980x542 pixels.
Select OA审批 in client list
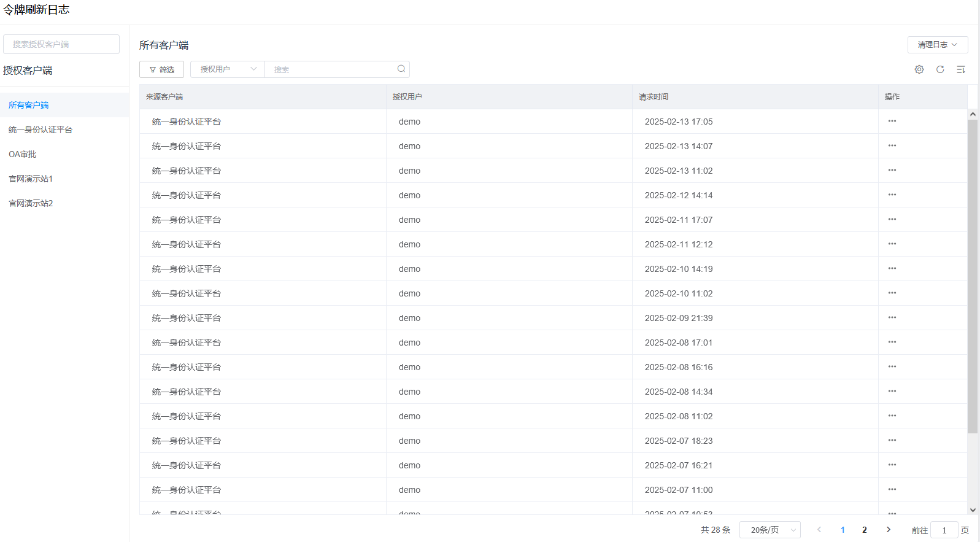[x=23, y=154]
